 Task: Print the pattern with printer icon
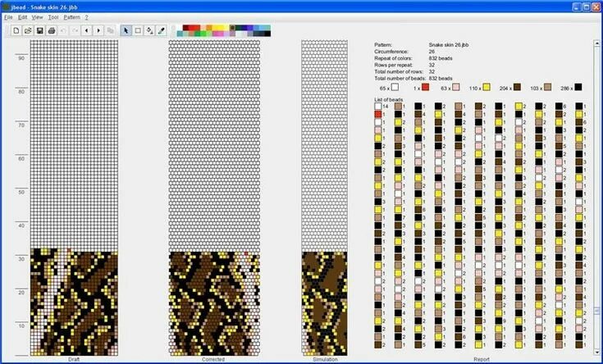[52, 30]
